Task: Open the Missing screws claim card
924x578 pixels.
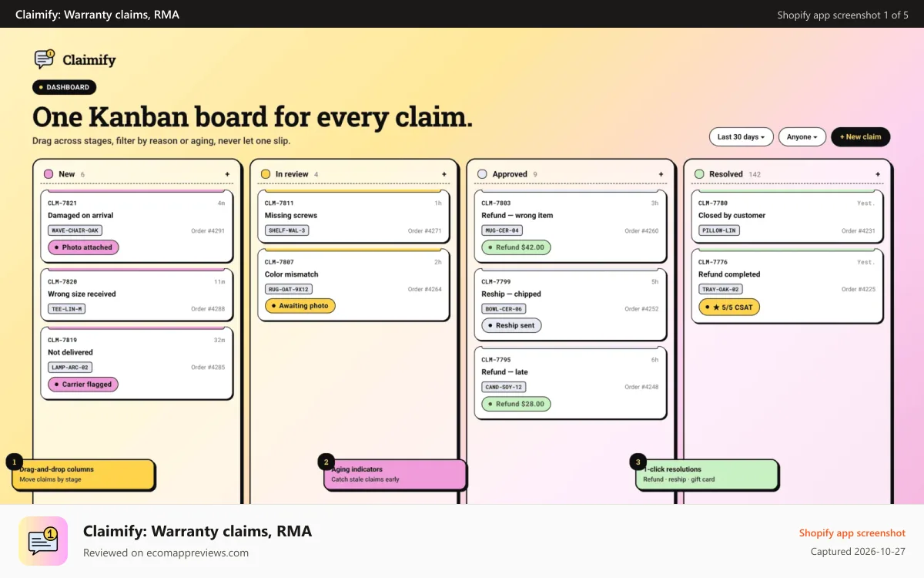Action: (353, 217)
